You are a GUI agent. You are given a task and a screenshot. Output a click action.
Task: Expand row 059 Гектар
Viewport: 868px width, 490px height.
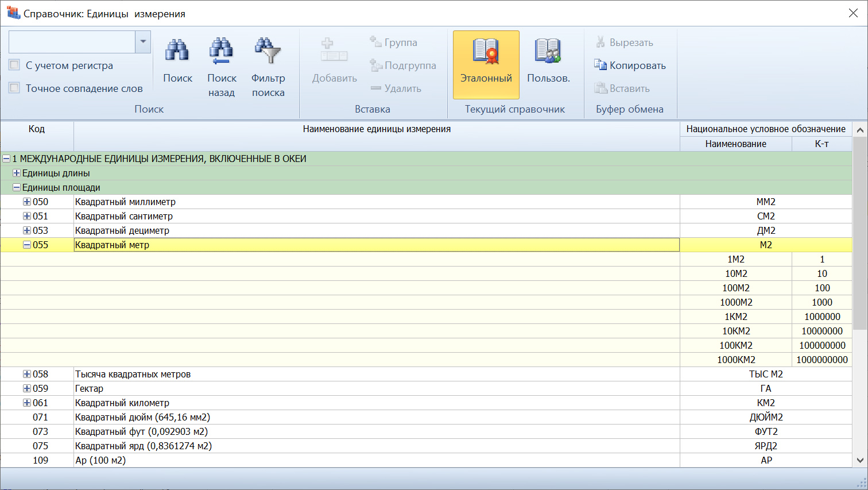[27, 388]
